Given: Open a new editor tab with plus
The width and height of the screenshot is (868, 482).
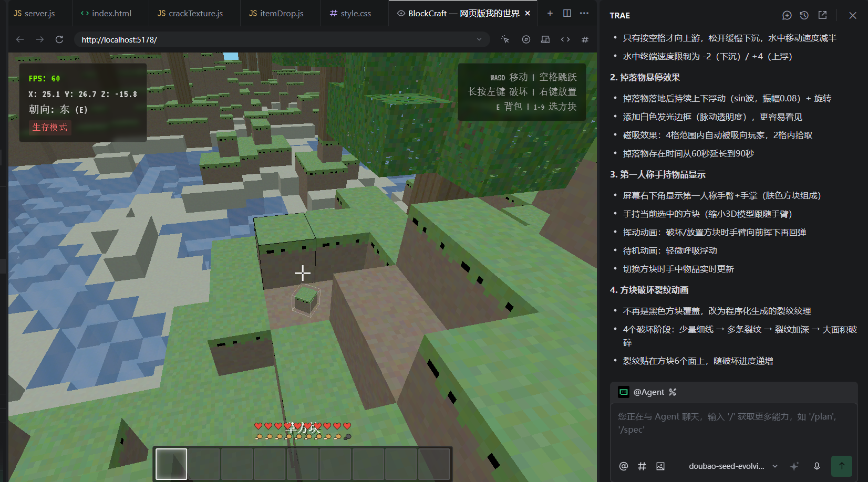Looking at the screenshot, I should (x=550, y=13).
